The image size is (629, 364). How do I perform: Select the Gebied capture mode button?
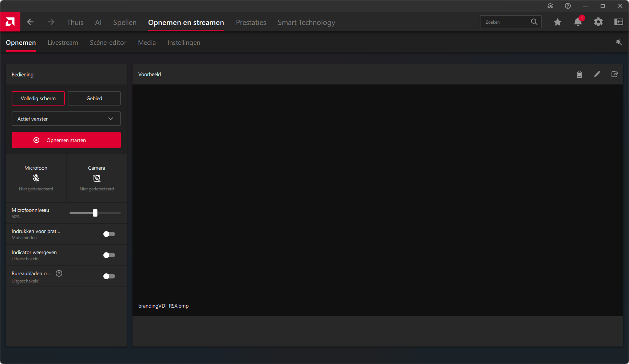94,98
